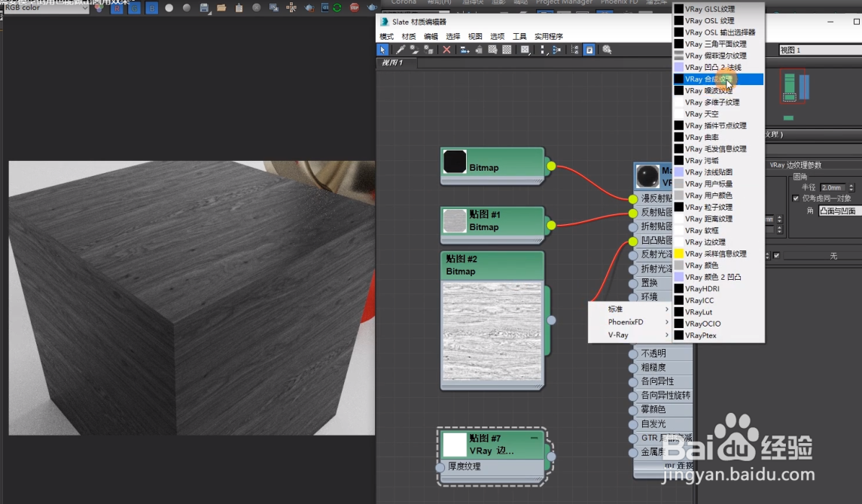Viewport: 862px width, 504px height.
Task: Choose VRay 边纹理 from list
Action: tap(718, 242)
